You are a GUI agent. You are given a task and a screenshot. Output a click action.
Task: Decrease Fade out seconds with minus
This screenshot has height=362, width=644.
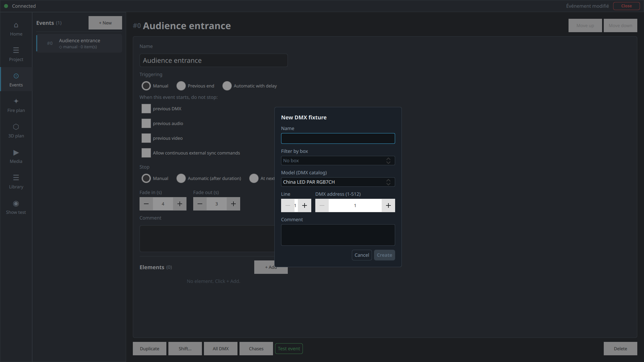point(200,204)
